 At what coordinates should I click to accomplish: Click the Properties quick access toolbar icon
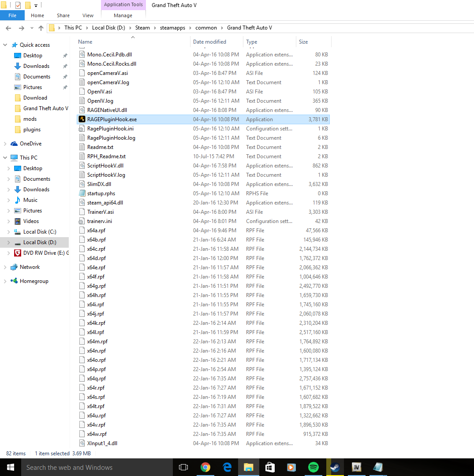(18, 5)
